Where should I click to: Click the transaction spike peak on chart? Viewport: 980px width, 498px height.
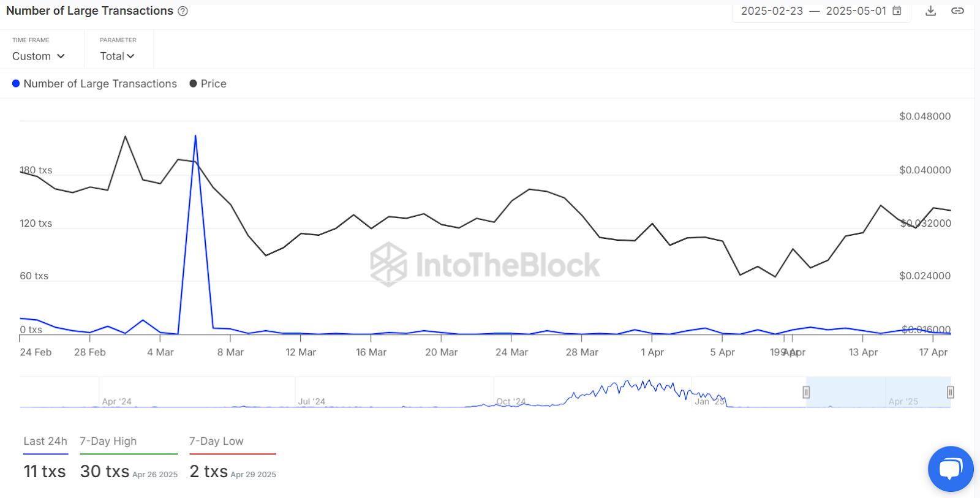[195, 136]
